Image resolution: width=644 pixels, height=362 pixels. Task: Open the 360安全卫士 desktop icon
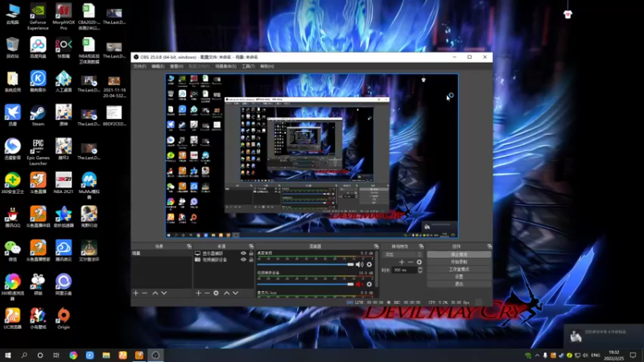[13, 183]
